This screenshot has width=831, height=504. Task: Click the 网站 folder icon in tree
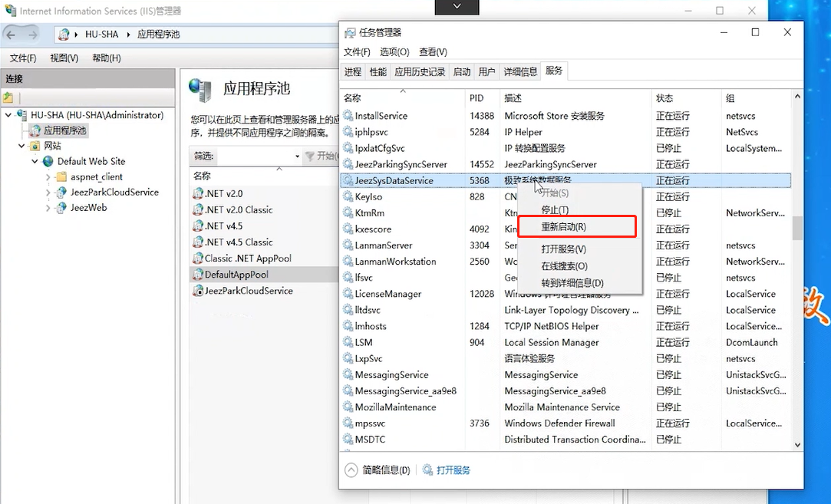point(35,146)
